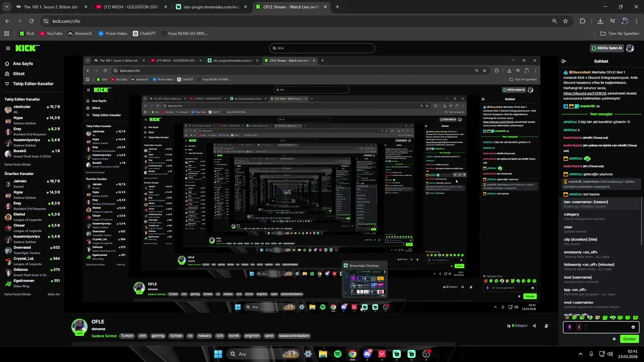Image resolution: width=644 pixels, height=362 pixels.
Task: Open Tüm Yer İşaretleri bookmarks folder
Action: pos(619,34)
